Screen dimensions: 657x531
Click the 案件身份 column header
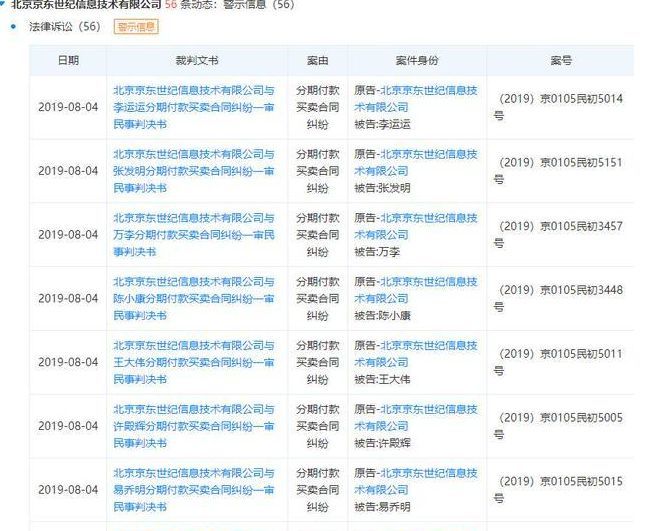417,60
